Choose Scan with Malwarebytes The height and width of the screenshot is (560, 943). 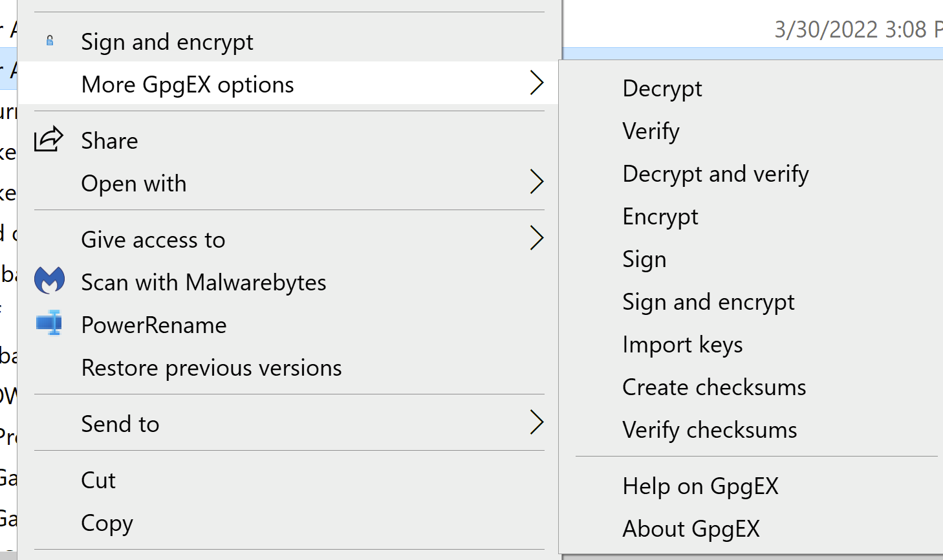tap(289, 281)
